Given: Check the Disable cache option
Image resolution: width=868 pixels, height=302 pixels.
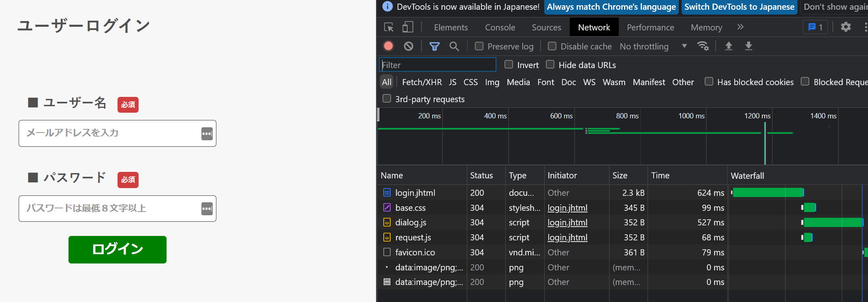Looking at the screenshot, I should pyautogui.click(x=552, y=46).
